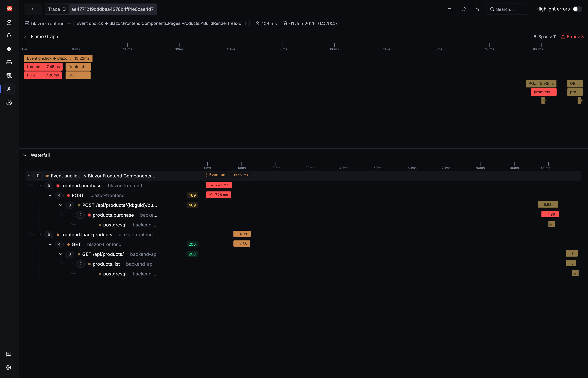This screenshot has width=588, height=378.
Task: Collapse the products.purchase span
Action: point(71,215)
